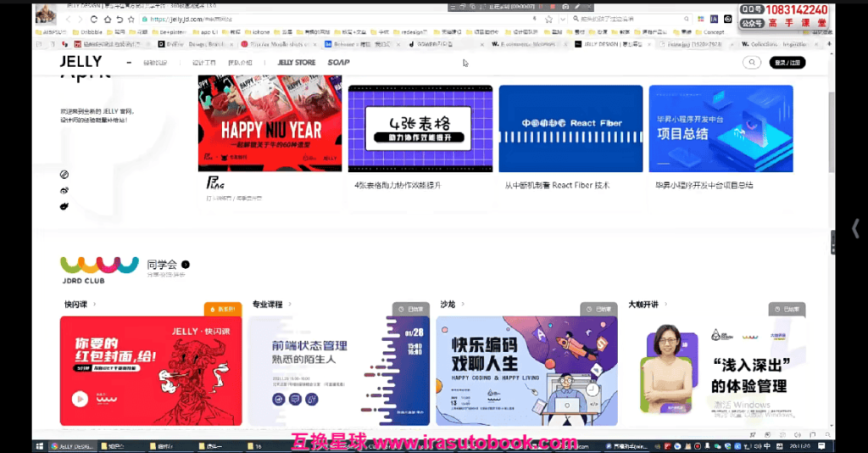Click the Weibo icon in left sidebar
868x453 pixels.
click(64, 191)
